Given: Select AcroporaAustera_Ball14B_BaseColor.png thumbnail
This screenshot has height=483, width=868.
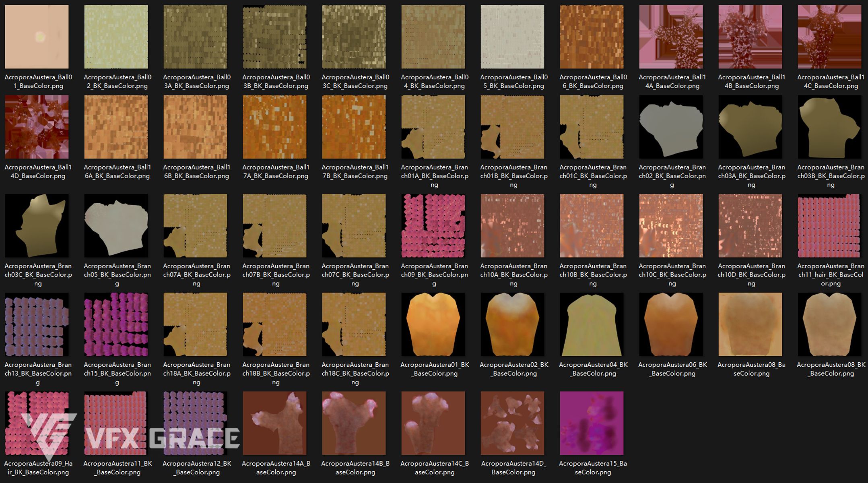Looking at the screenshot, I should pyautogui.click(x=750, y=37).
